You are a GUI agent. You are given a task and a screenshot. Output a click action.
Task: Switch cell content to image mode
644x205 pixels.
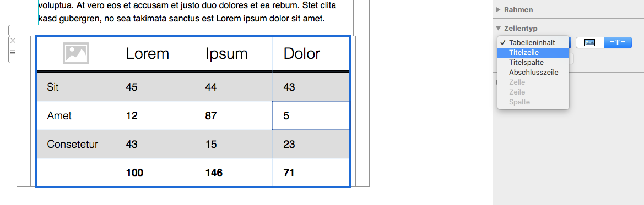click(x=589, y=43)
